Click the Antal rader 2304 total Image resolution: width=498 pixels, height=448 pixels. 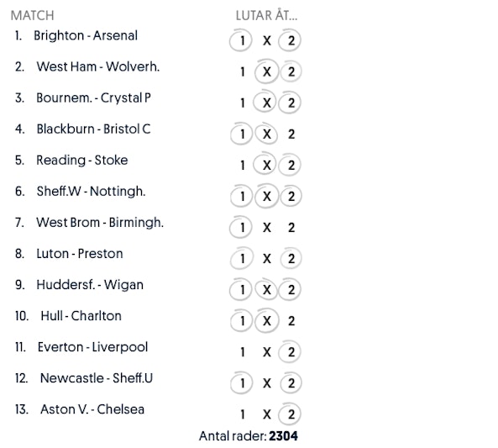249,436
